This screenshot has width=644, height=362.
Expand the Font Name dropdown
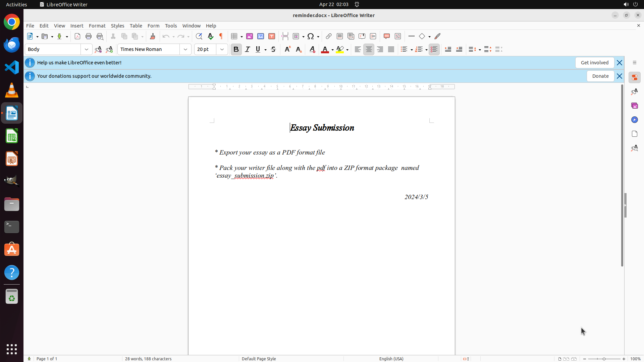[185, 49]
